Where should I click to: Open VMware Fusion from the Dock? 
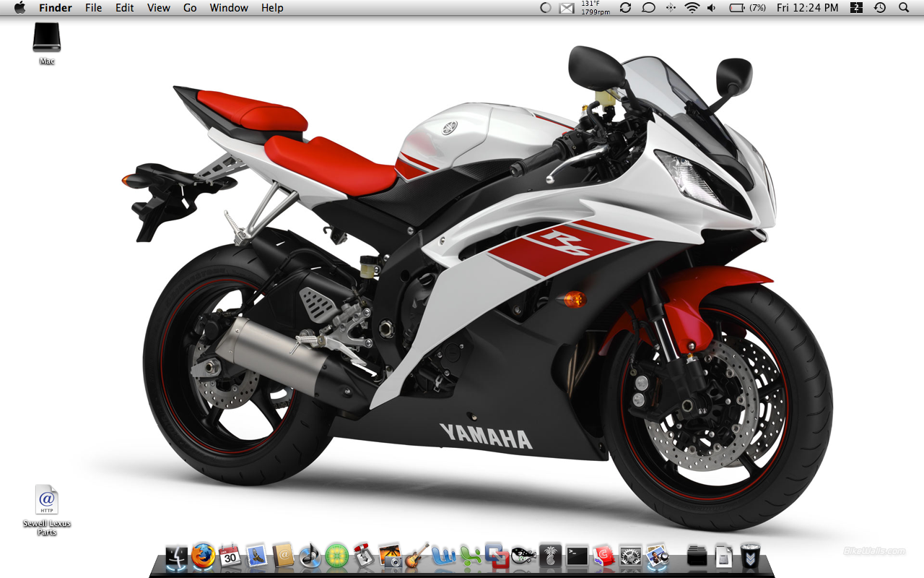click(497, 555)
